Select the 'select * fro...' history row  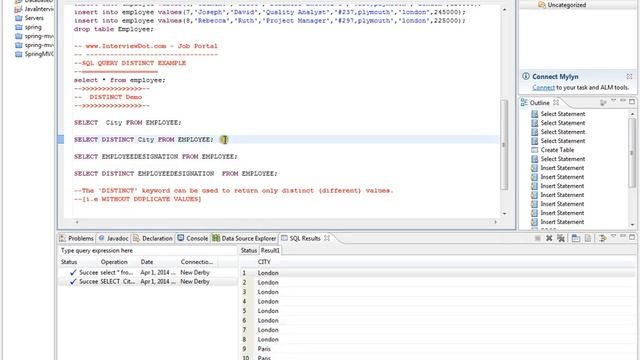[x=147, y=272]
